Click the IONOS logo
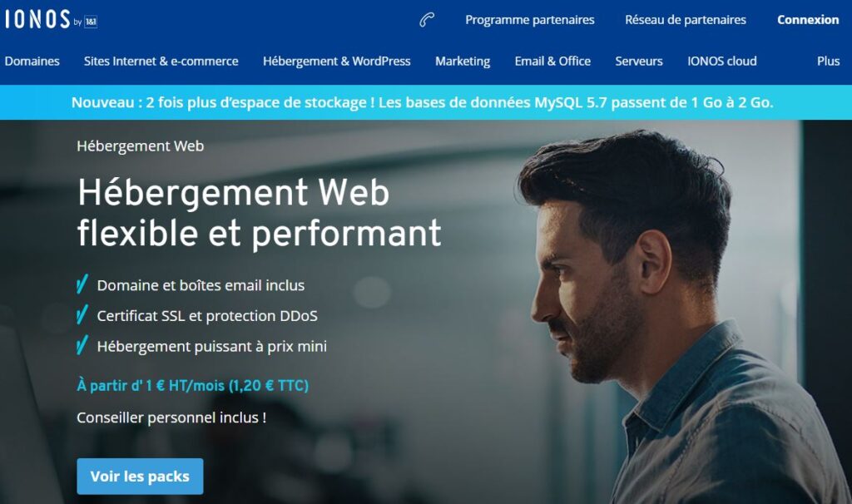The width and height of the screenshot is (852, 504). pyautogui.click(x=37, y=19)
